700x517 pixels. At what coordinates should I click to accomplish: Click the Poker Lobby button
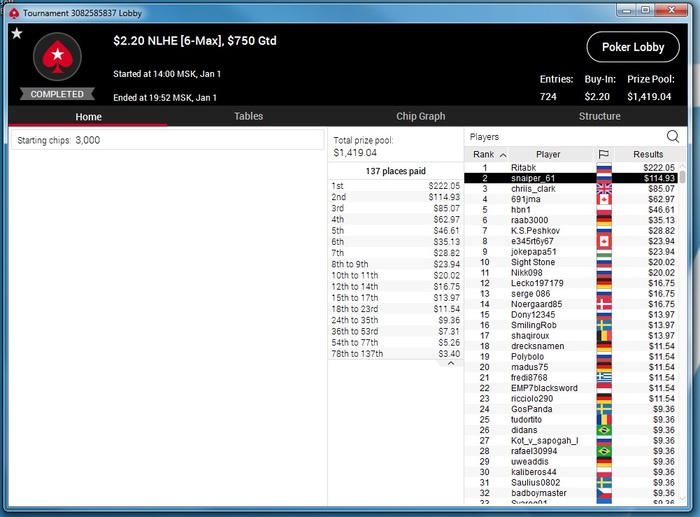point(633,47)
